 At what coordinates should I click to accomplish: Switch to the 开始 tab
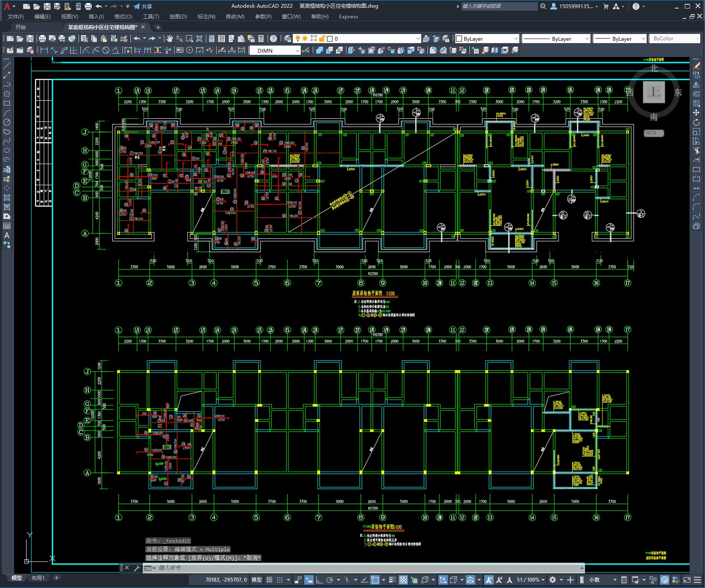(x=21, y=27)
